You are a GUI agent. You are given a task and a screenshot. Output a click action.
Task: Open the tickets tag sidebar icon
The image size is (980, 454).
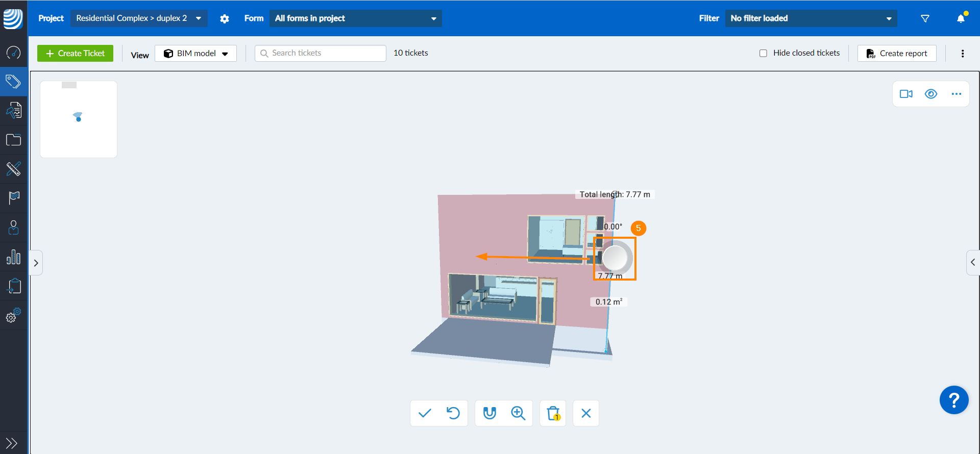(13, 82)
